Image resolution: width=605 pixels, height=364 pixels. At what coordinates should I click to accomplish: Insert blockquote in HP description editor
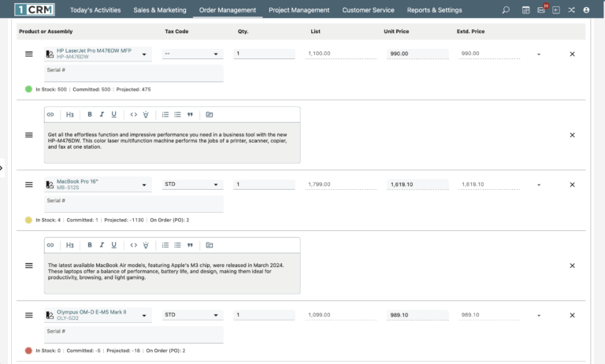[190, 114]
